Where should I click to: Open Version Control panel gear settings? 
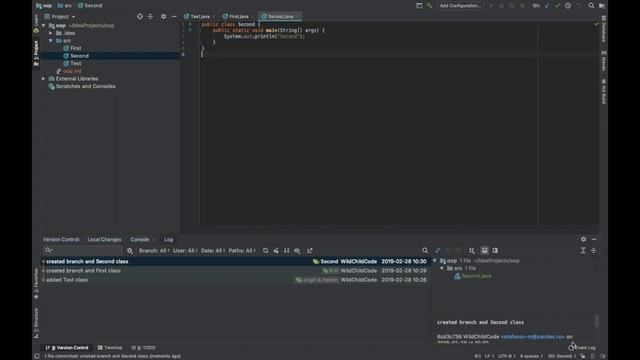pos(583,239)
